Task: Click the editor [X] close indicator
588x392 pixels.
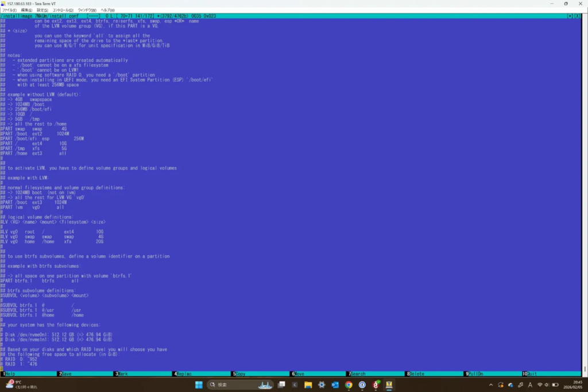Action: (x=577, y=16)
